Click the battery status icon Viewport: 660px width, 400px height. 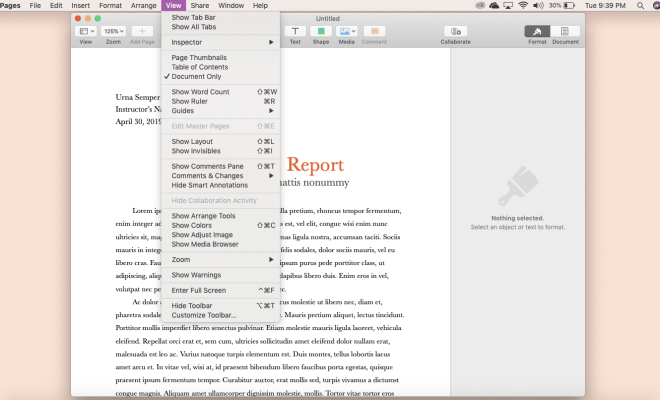(x=569, y=5)
